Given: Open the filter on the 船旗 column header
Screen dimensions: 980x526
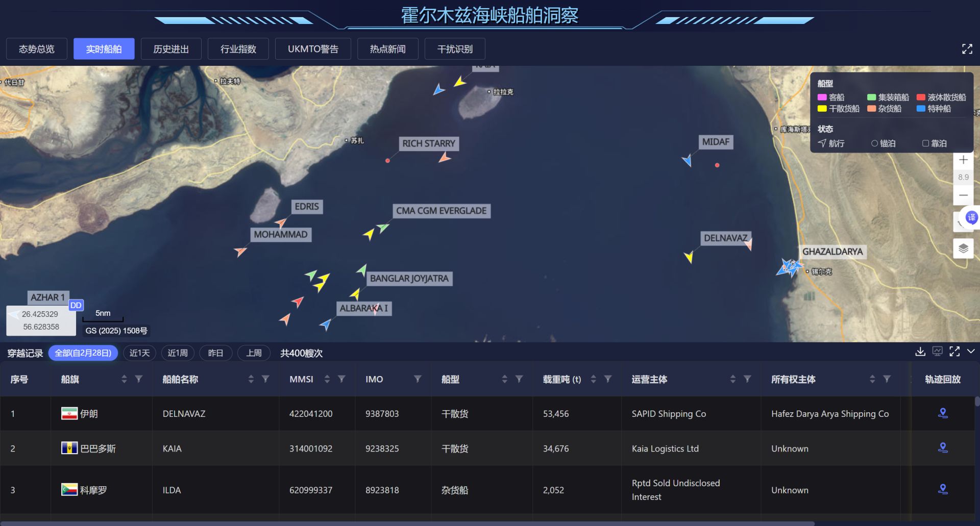Looking at the screenshot, I should 138,380.
